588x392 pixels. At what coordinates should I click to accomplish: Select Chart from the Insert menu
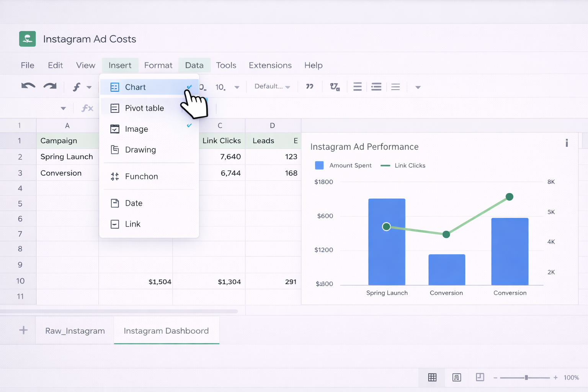pos(149,87)
